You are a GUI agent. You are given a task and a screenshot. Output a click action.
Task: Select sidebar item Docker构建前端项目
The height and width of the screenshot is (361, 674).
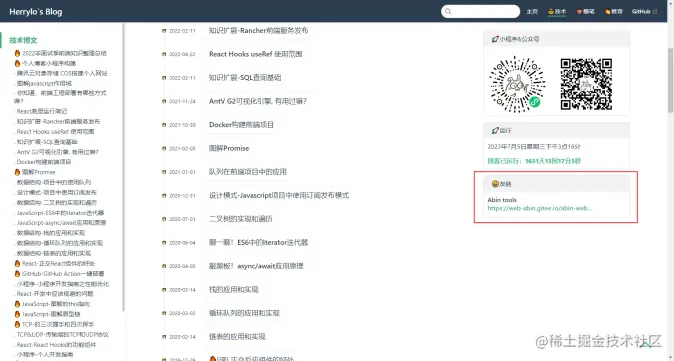[x=44, y=162]
